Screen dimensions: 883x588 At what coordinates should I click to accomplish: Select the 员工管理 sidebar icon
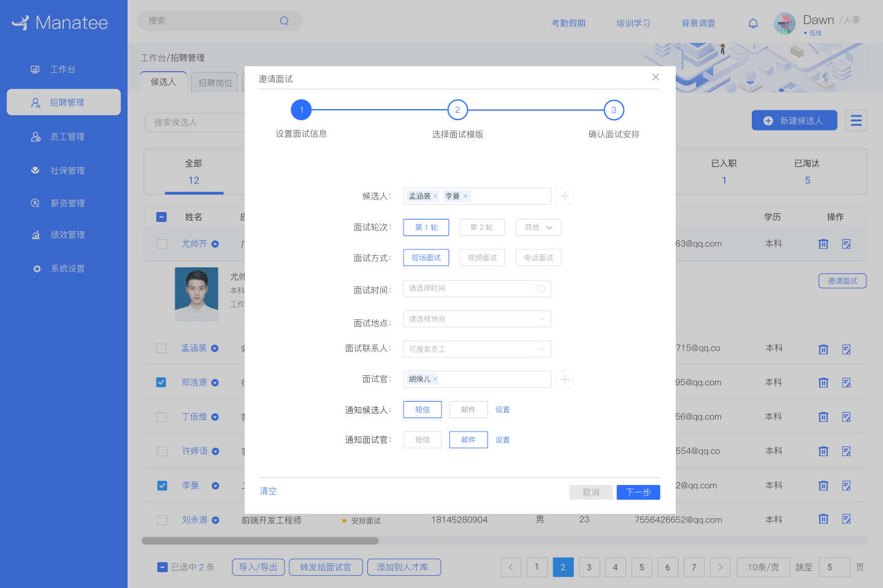click(35, 136)
